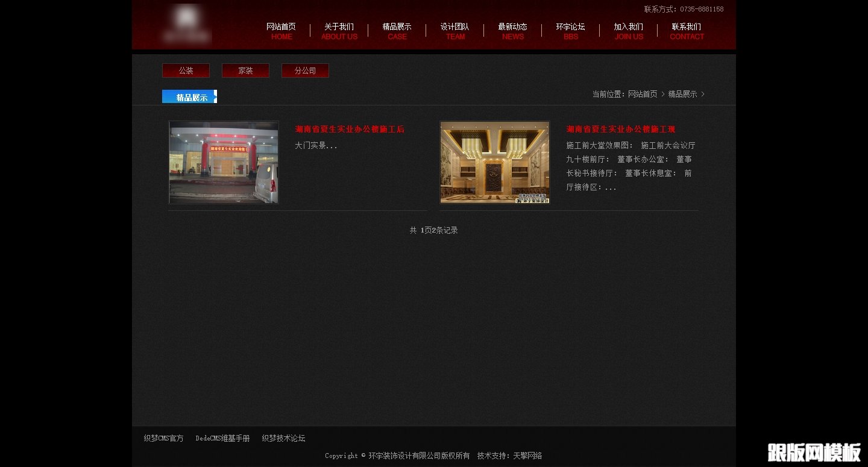This screenshot has width=868, height=467.
Task: Click the 公装 category button
Action: pyautogui.click(x=186, y=71)
